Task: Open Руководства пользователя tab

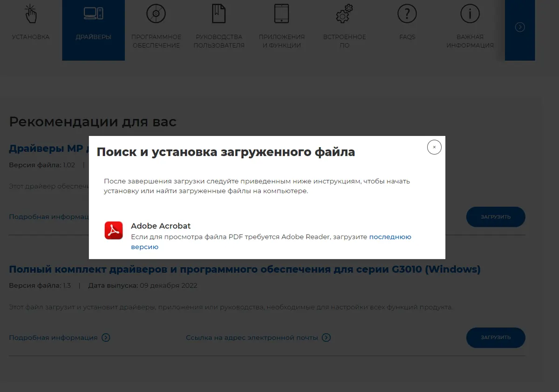Action: pos(219,41)
